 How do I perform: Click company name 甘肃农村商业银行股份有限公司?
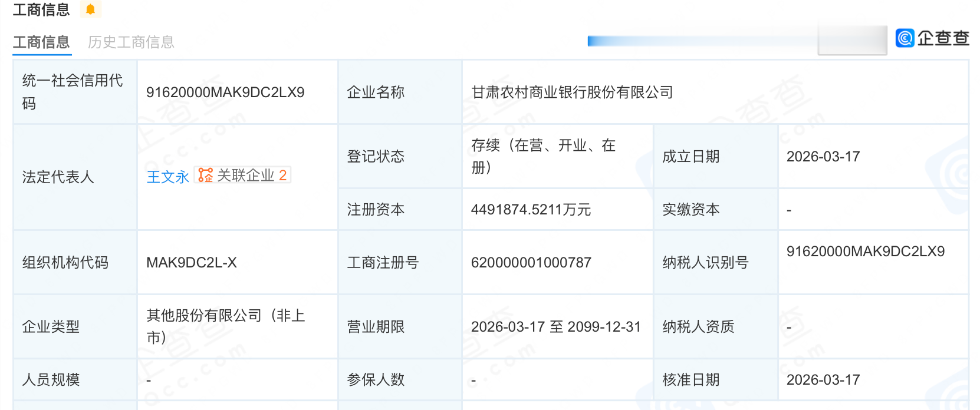click(x=572, y=92)
